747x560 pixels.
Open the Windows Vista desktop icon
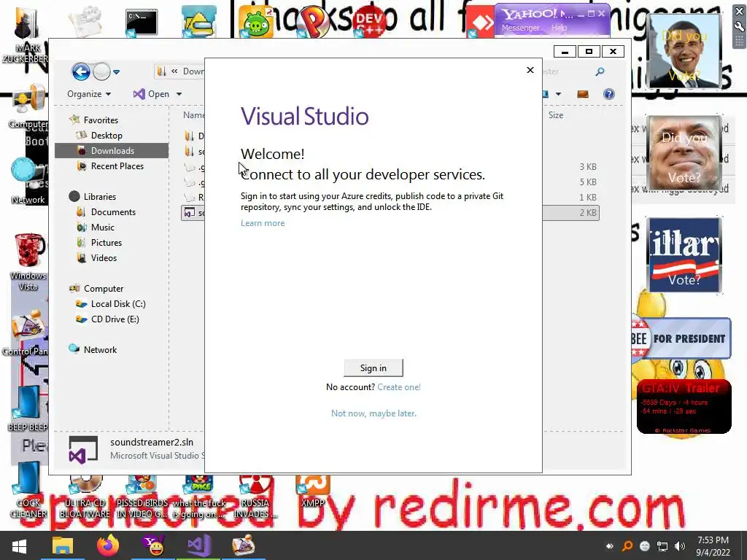point(28,262)
